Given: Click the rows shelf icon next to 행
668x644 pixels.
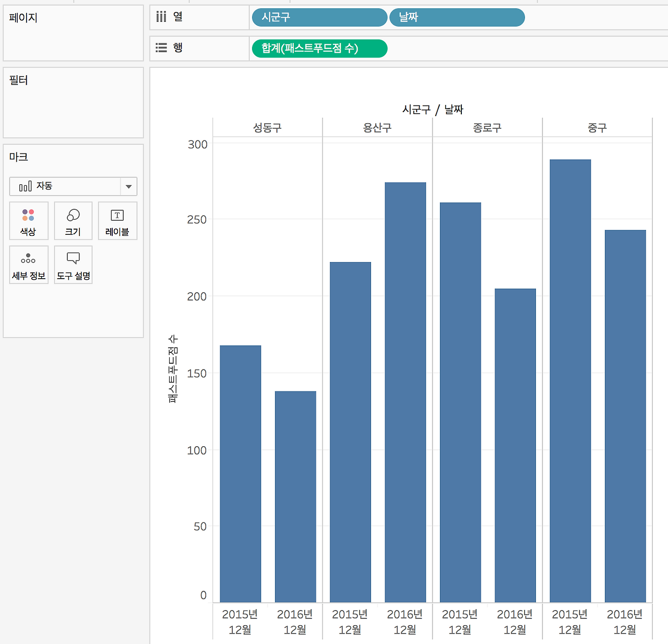Looking at the screenshot, I should pyautogui.click(x=161, y=48).
